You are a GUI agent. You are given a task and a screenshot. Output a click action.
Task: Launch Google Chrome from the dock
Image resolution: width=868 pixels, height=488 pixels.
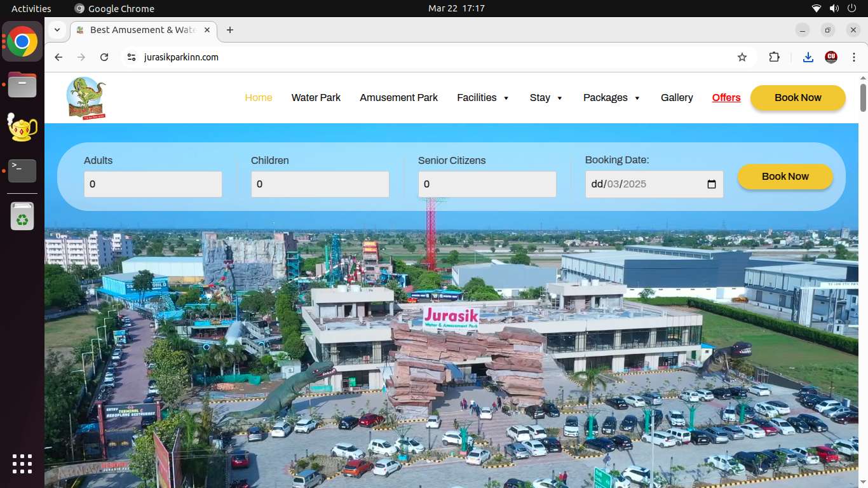point(22,42)
